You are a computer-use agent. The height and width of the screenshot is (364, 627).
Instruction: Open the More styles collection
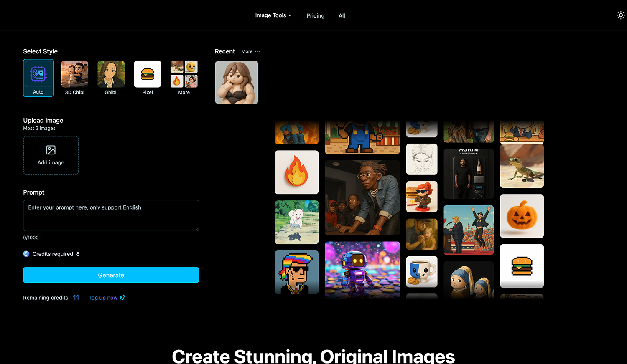click(184, 73)
